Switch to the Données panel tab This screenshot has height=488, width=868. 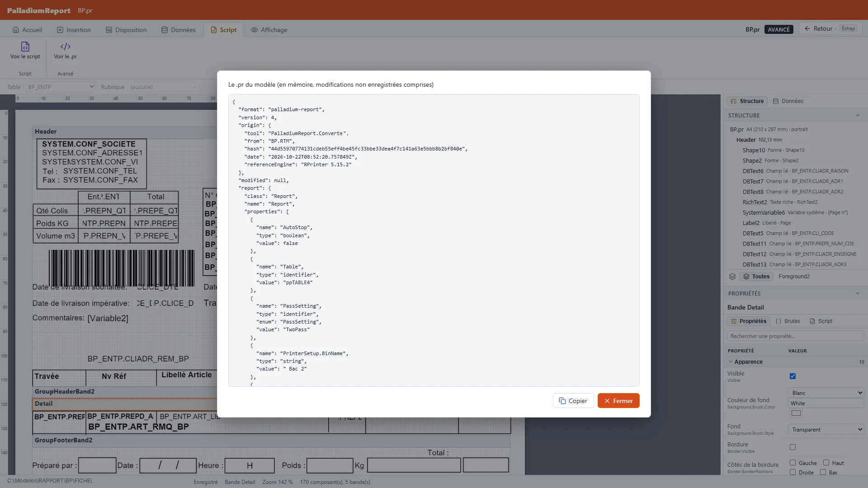coord(788,101)
